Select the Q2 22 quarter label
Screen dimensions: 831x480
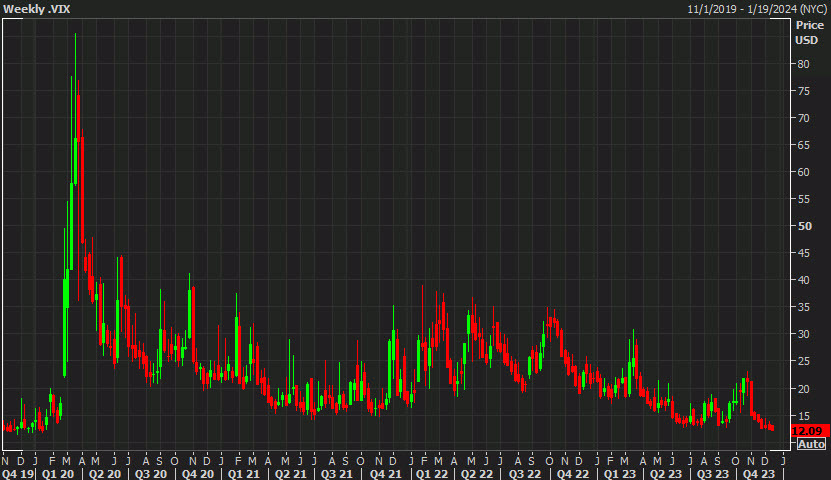click(477, 474)
